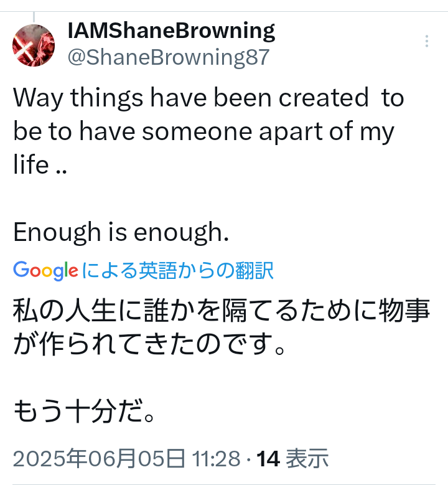This screenshot has height=485, width=448.
Task: Click the divider line below the timestamp
Action: tap(224, 484)
